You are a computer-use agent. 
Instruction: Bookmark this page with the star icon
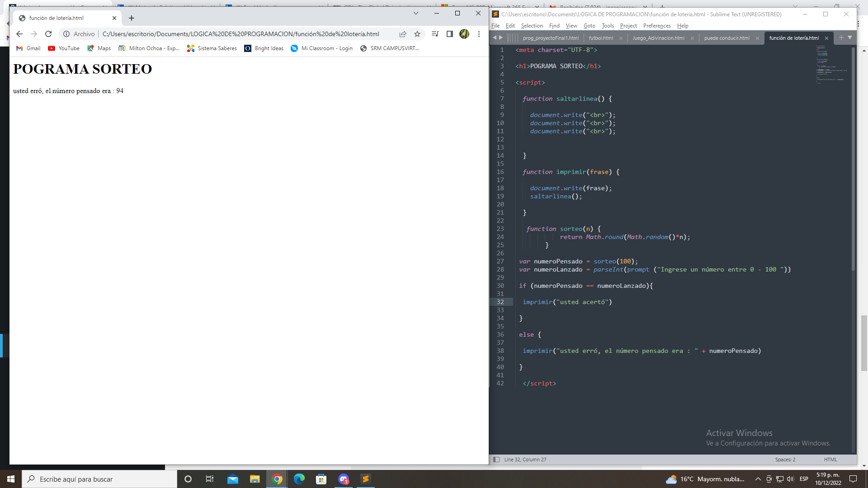[x=417, y=34]
